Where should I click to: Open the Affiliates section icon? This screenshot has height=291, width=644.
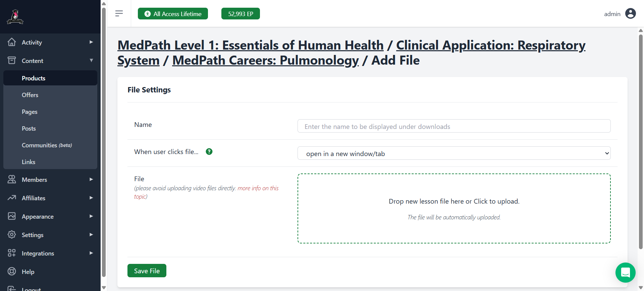click(x=12, y=198)
